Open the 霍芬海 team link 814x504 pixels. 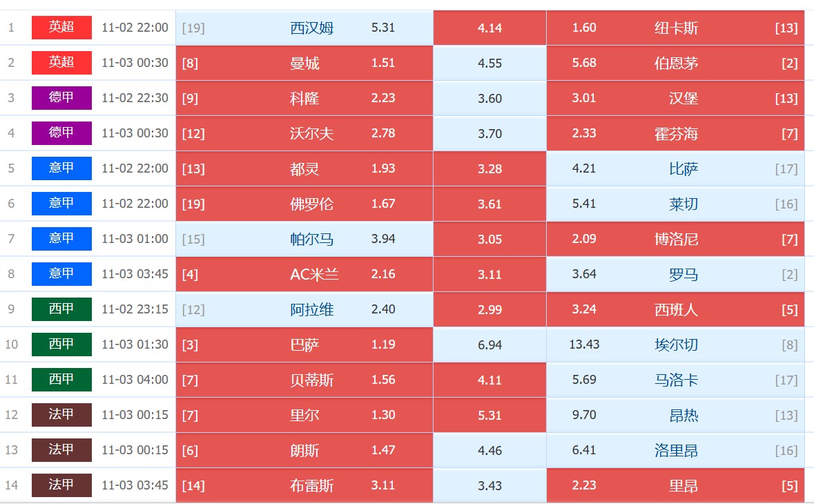click(x=676, y=134)
